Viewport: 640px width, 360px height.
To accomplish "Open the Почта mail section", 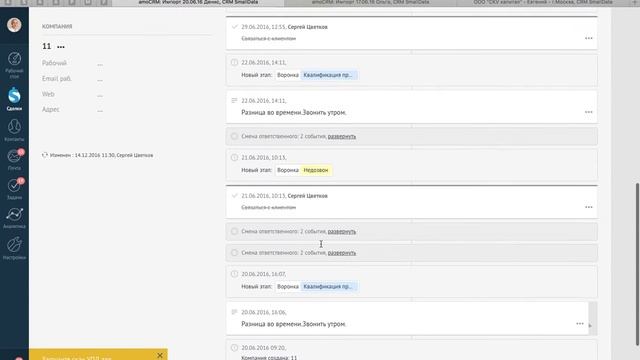I will (14, 160).
